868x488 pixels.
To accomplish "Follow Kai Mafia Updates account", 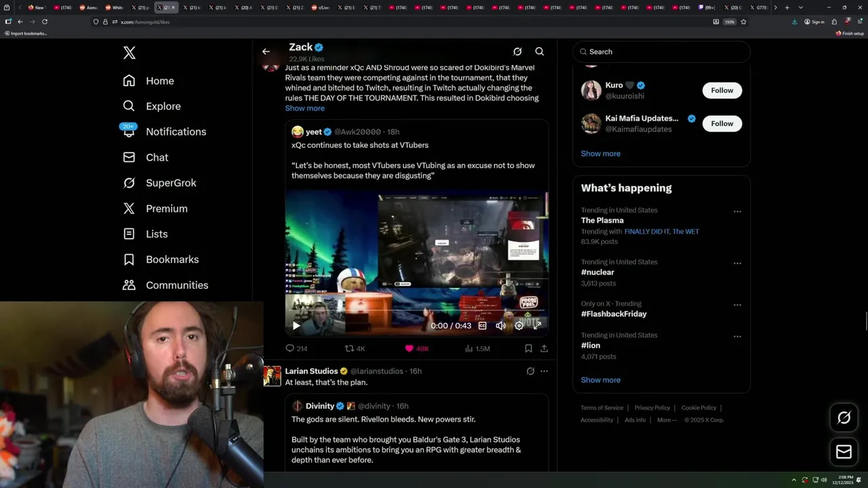I will 722,123.
